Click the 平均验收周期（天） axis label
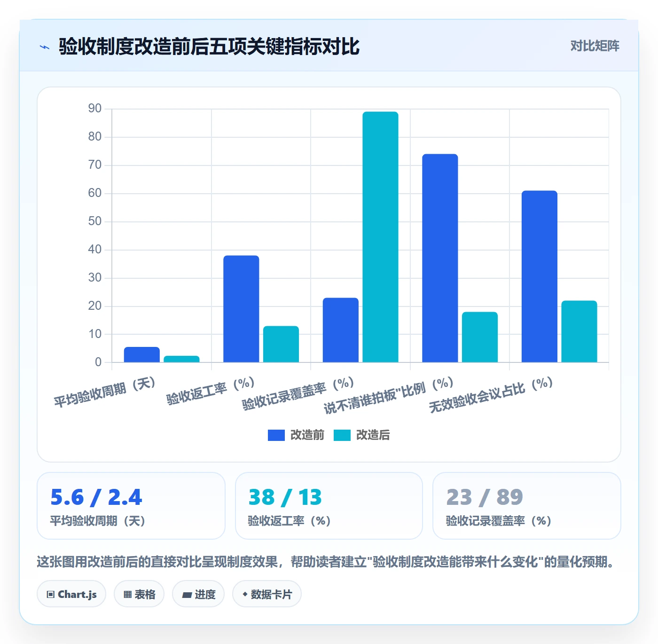This screenshot has height=644, width=658. tap(104, 392)
